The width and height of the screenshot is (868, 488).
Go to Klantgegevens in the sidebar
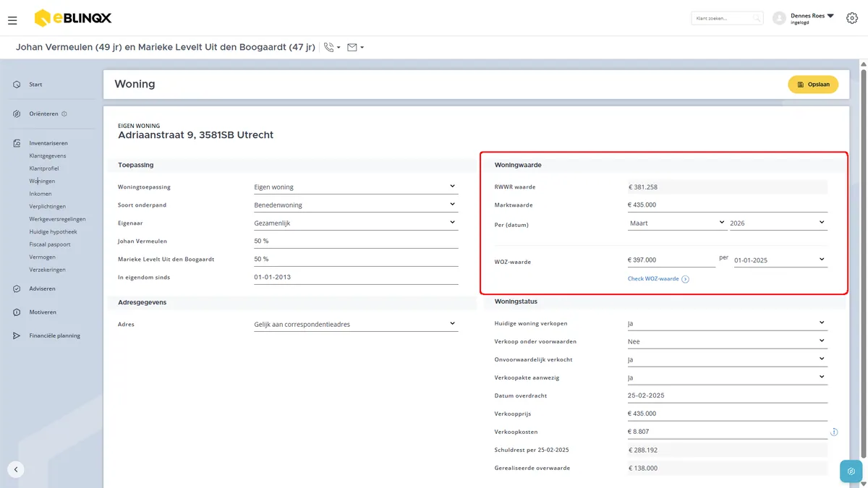(x=48, y=155)
